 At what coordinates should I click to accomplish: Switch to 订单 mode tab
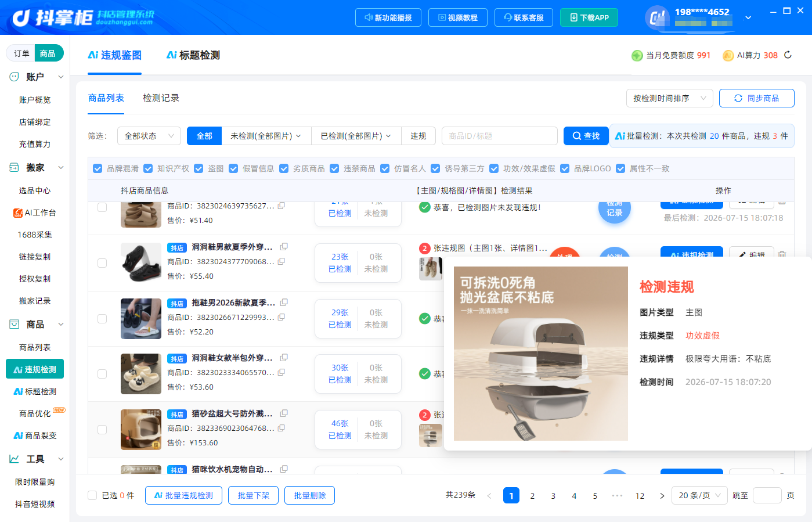click(x=21, y=53)
